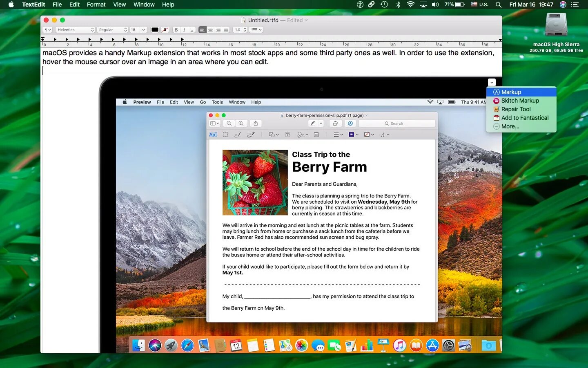Image resolution: width=588 pixels, height=368 pixels.
Task: Open Siri from the menu bar
Action: pos(563,4)
